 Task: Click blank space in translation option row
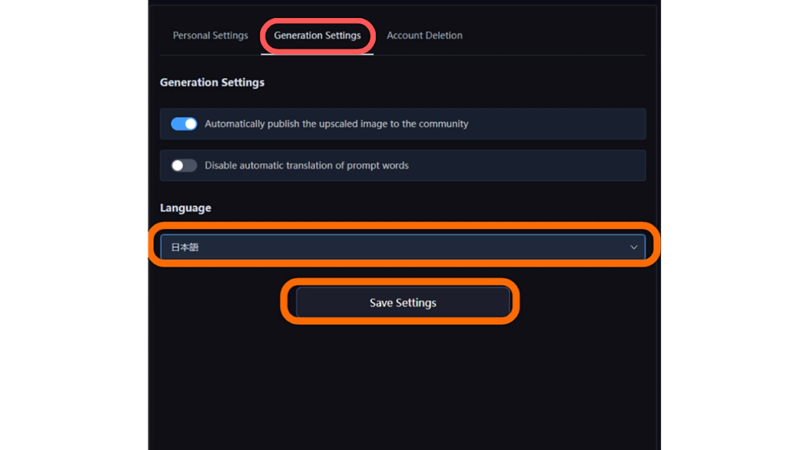click(528, 165)
